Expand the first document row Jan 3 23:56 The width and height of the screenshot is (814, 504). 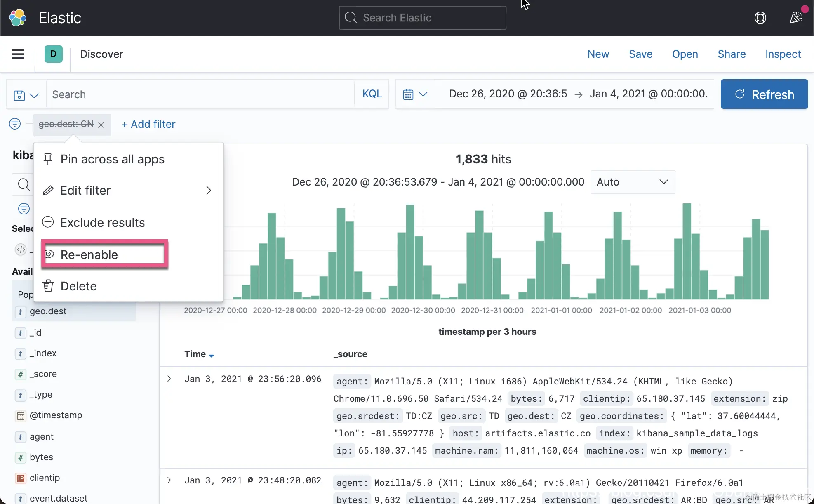[x=169, y=379]
